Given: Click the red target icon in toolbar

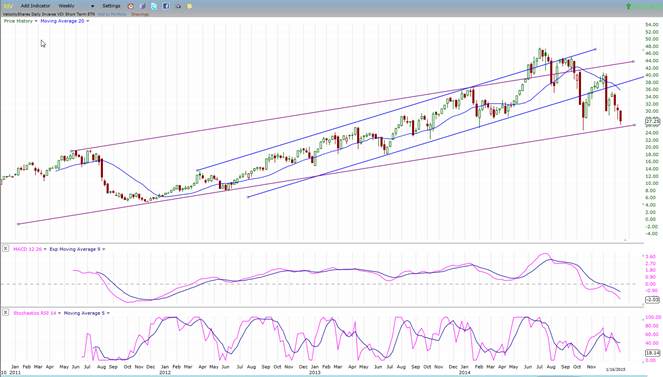Looking at the screenshot, I should click(131, 6).
